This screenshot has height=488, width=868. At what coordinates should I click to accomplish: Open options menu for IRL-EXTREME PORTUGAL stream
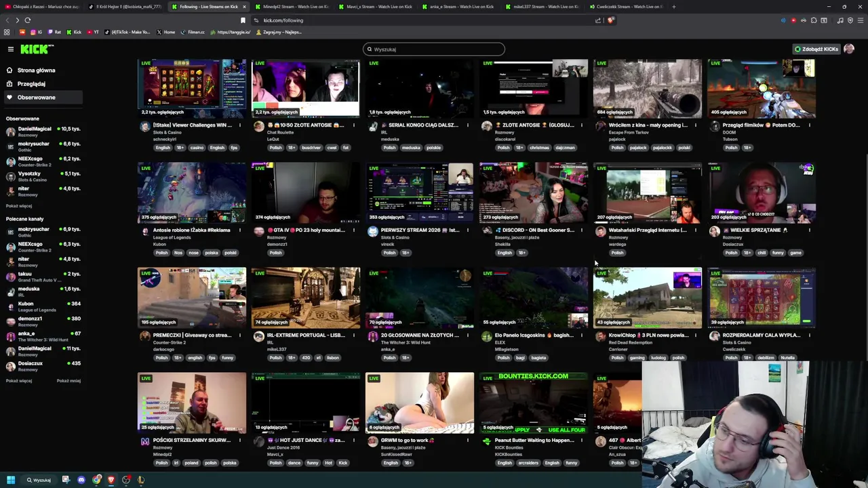click(x=353, y=335)
